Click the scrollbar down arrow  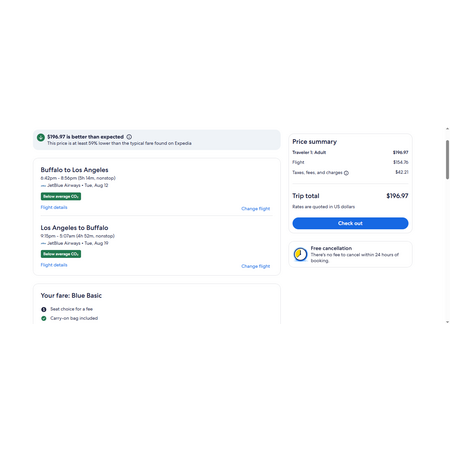[447, 322]
